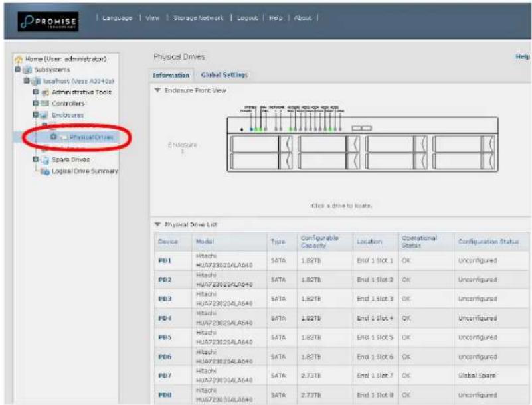Collapse the Enclosures tree node

point(35,114)
